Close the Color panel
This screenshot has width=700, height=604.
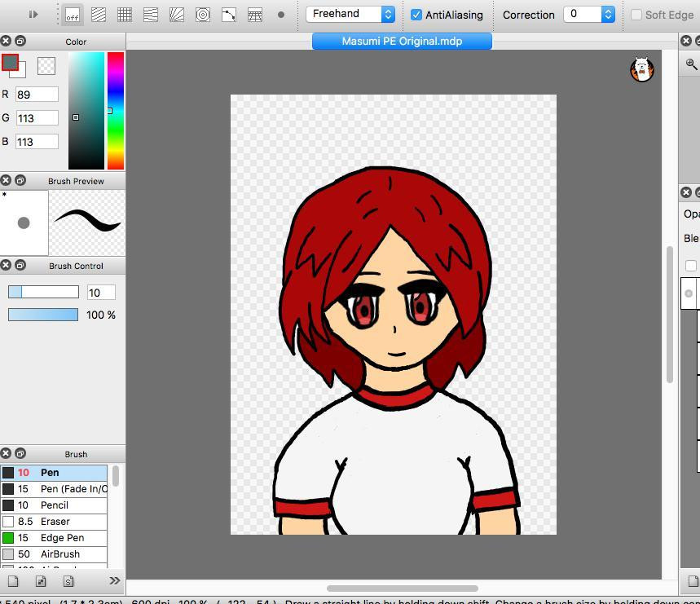point(6,41)
